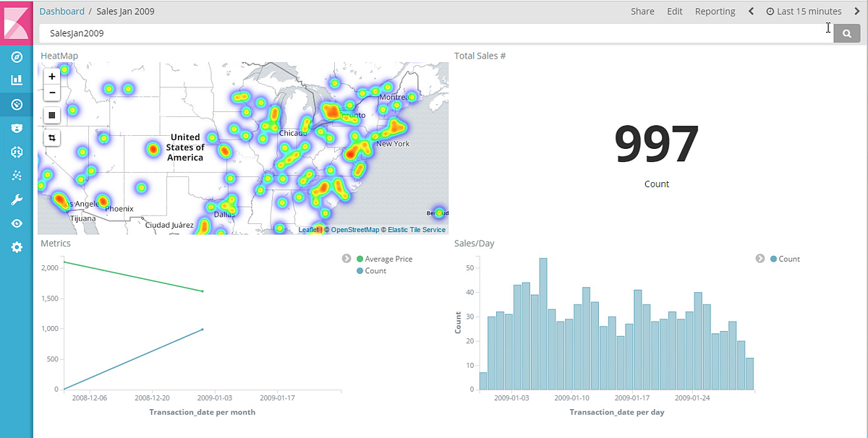Select the rectangle filter tool on HeatMap
The height and width of the screenshot is (438, 868).
[x=51, y=137]
